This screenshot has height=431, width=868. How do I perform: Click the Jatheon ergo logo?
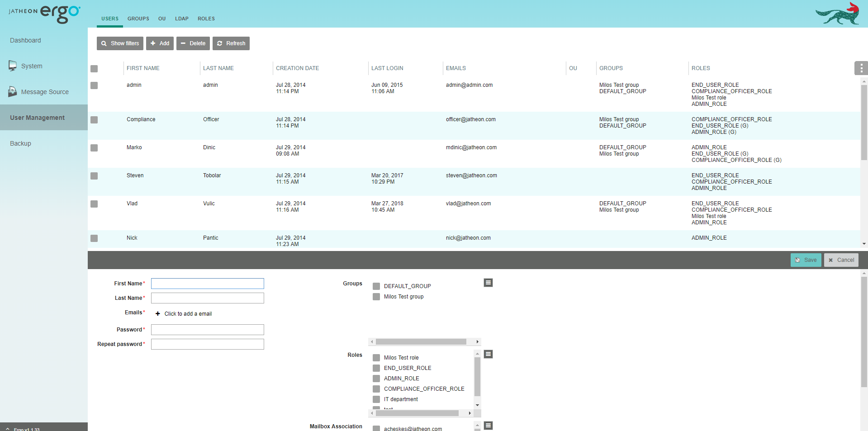point(44,14)
